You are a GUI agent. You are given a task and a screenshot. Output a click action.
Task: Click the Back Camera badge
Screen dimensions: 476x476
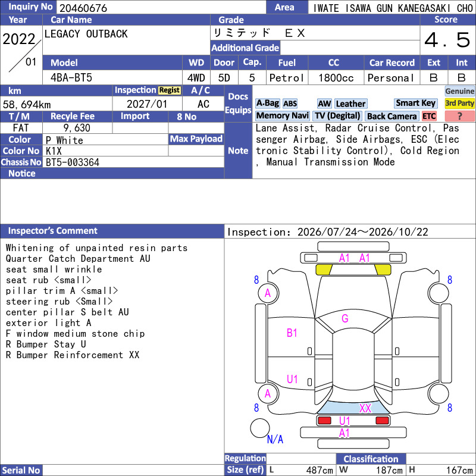(x=392, y=116)
